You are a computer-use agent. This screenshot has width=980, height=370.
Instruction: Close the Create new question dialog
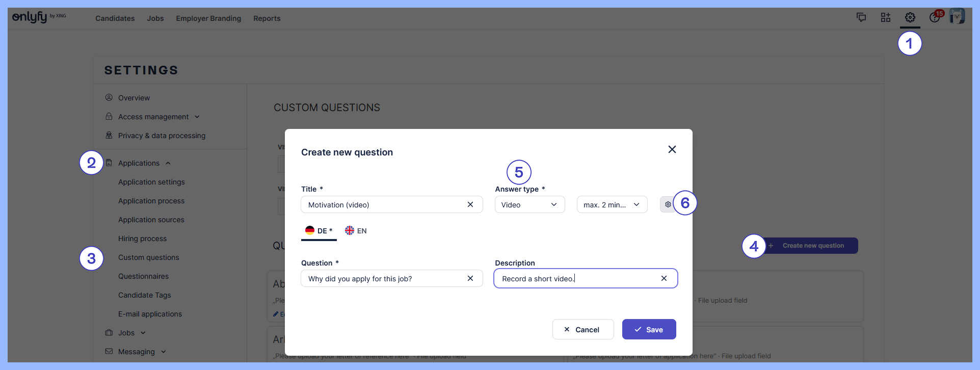[672, 149]
